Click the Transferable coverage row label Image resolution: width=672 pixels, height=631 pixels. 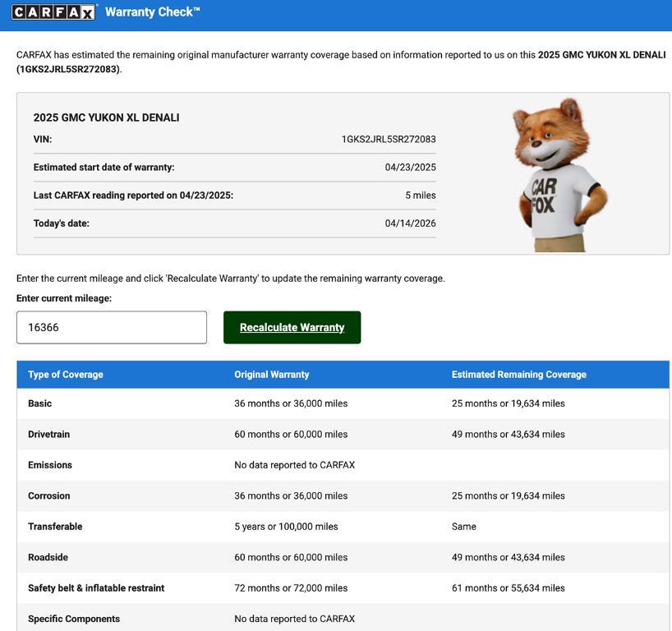click(55, 527)
